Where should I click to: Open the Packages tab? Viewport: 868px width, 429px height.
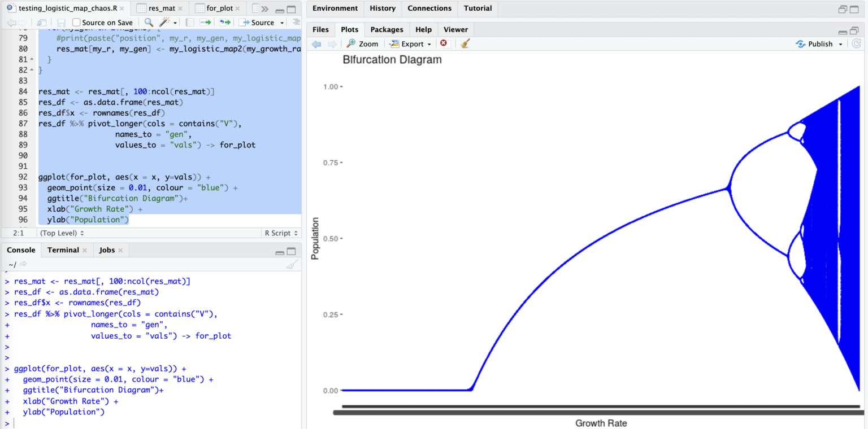coord(387,29)
